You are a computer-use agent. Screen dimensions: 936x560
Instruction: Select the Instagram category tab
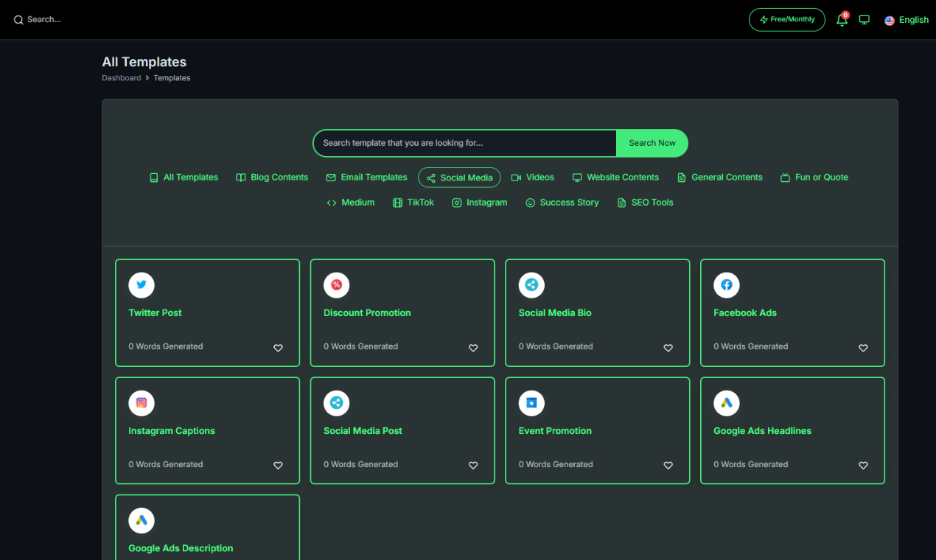pyautogui.click(x=479, y=203)
